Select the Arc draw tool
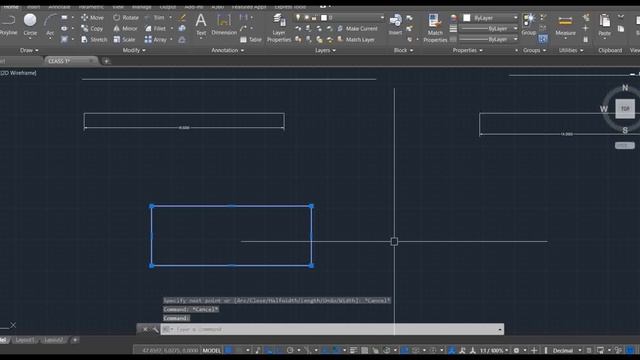The height and width of the screenshot is (360, 640). [50, 24]
